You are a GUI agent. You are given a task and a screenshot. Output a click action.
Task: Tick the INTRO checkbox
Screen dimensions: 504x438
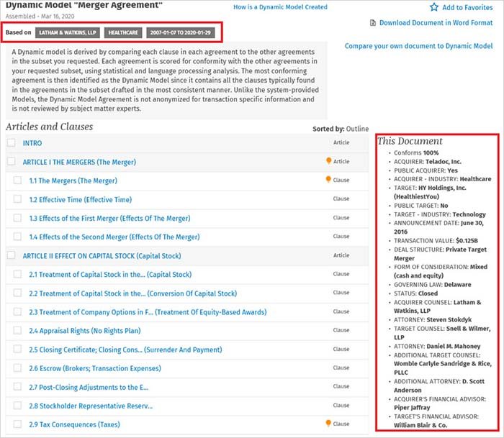[11, 143]
